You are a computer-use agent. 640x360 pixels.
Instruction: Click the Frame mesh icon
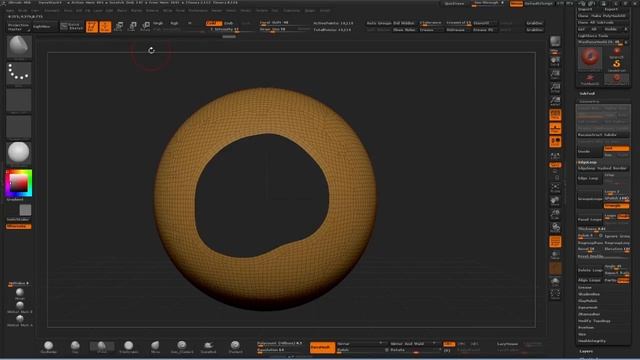[x=555, y=188]
